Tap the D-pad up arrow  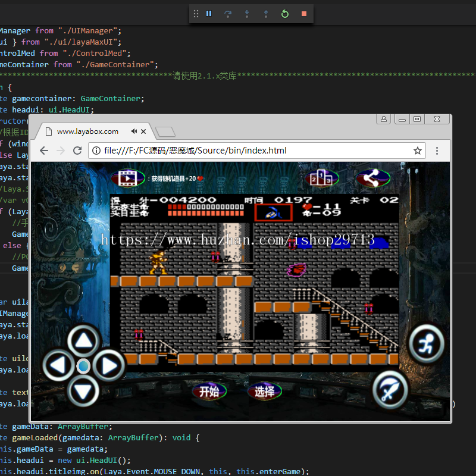83,340
